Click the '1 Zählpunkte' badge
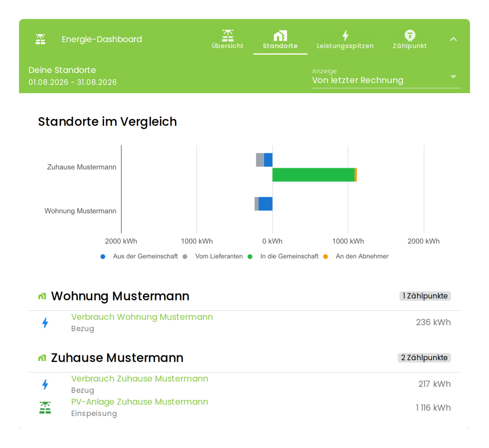The width and height of the screenshot is (489, 448). click(x=425, y=296)
